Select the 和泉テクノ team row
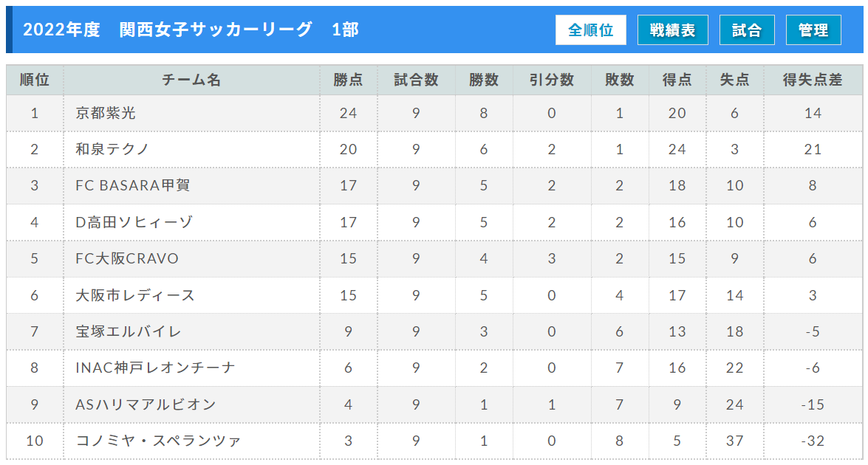868x465 pixels. pyautogui.click(x=434, y=149)
